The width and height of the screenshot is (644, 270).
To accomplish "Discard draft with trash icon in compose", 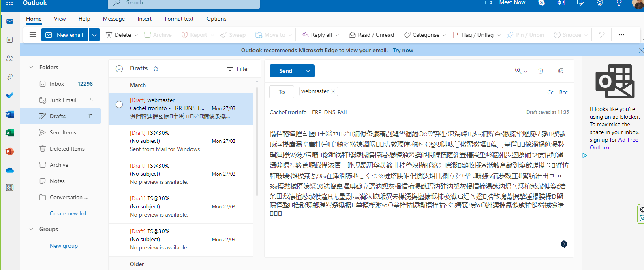I will [x=541, y=71].
